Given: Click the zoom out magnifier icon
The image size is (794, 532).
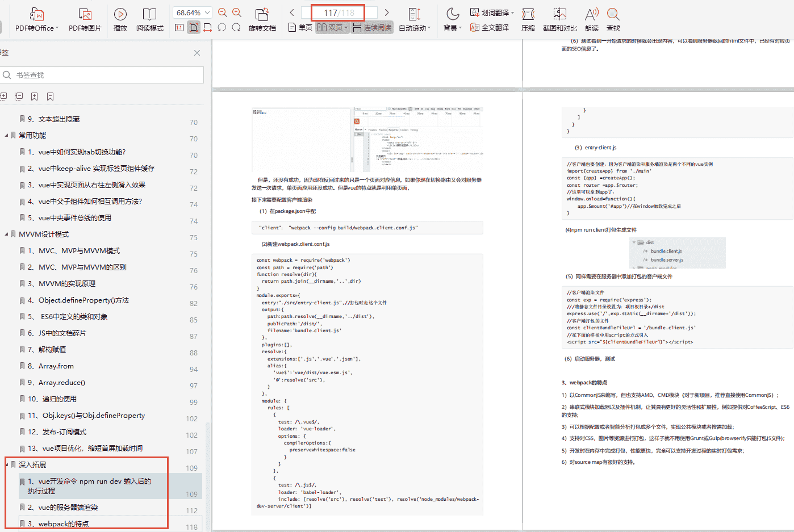Looking at the screenshot, I should 223,12.
